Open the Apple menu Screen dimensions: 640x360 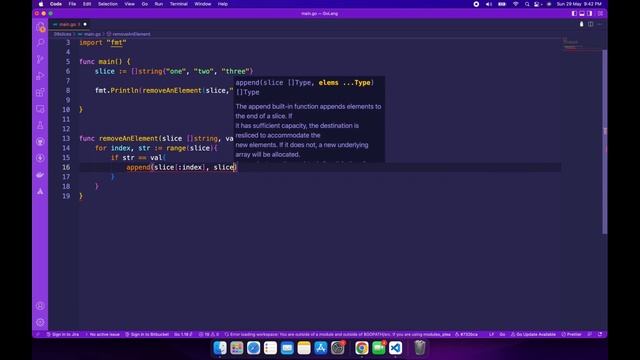(x=41, y=4)
